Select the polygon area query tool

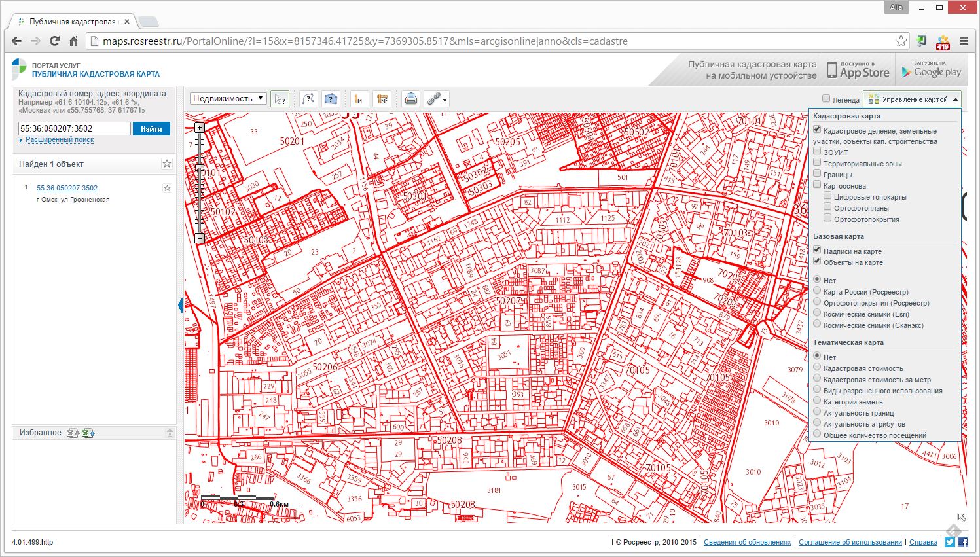[331, 99]
